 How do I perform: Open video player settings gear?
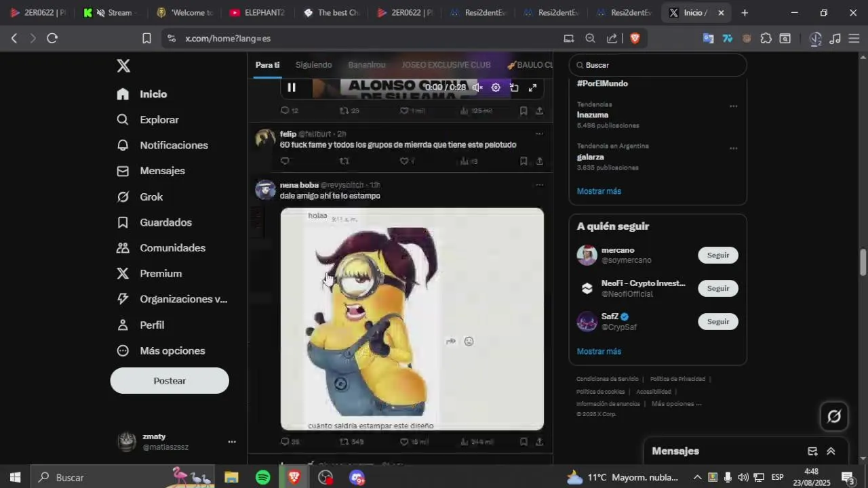tap(496, 87)
